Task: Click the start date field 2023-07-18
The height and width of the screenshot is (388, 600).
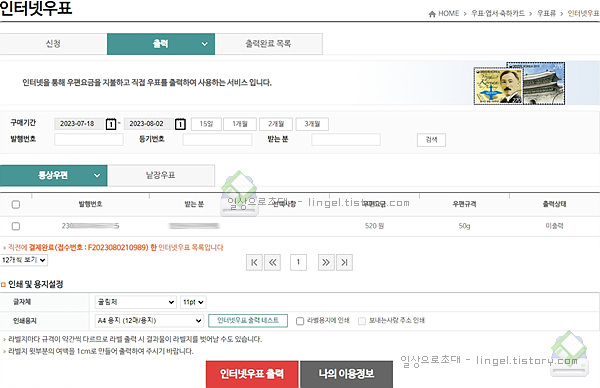Action: [80, 124]
